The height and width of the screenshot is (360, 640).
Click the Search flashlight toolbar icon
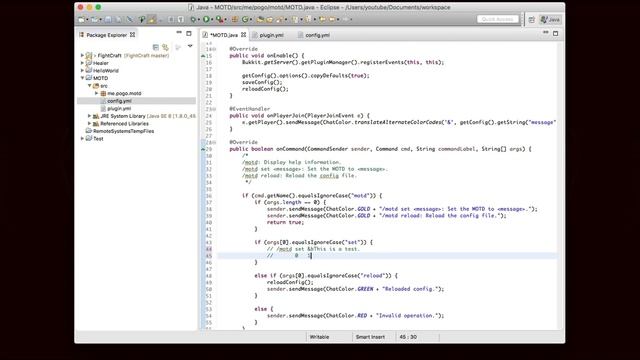279,19
